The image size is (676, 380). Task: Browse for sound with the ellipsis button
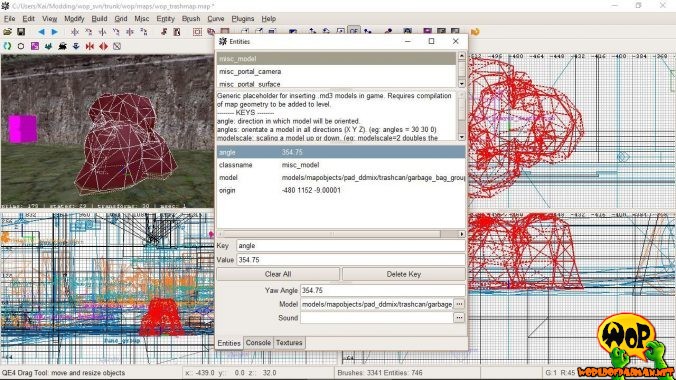(x=459, y=317)
